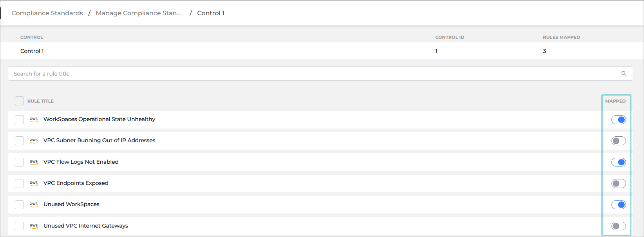This screenshot has width=644, height=237.
Task: Click the search magnifier icon
Action: [624, 73]
